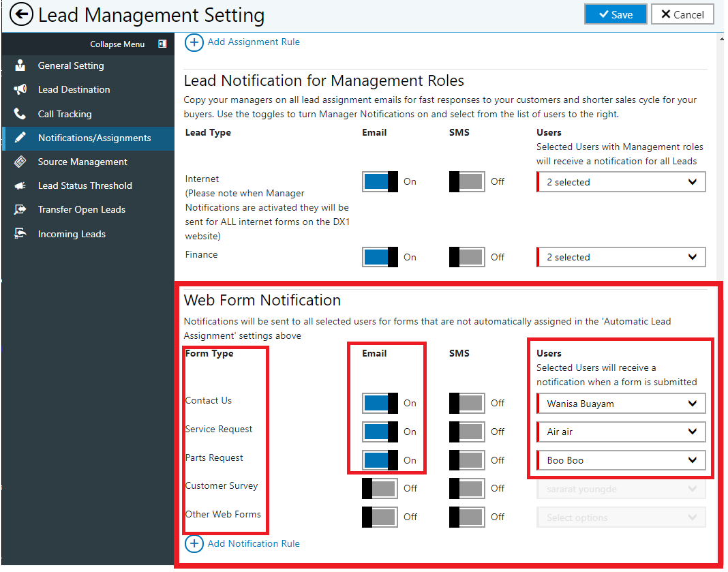Click the Collapse Menu icon

click(162, 44)
